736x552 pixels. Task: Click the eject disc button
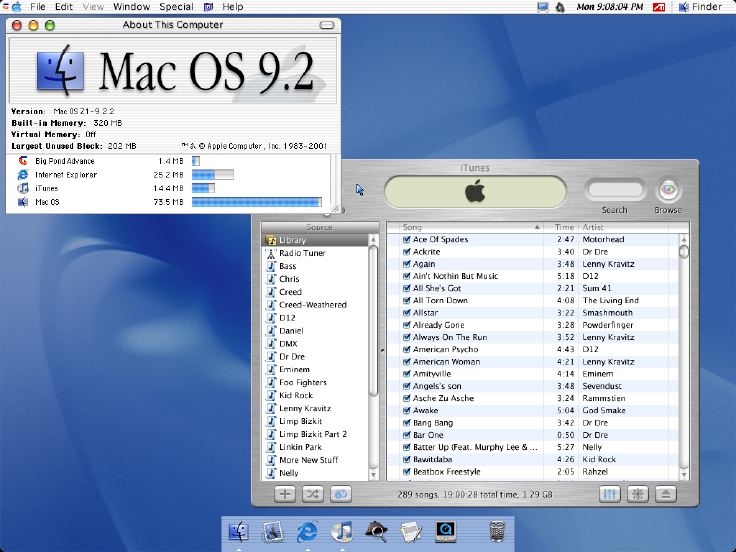(665, 494)
